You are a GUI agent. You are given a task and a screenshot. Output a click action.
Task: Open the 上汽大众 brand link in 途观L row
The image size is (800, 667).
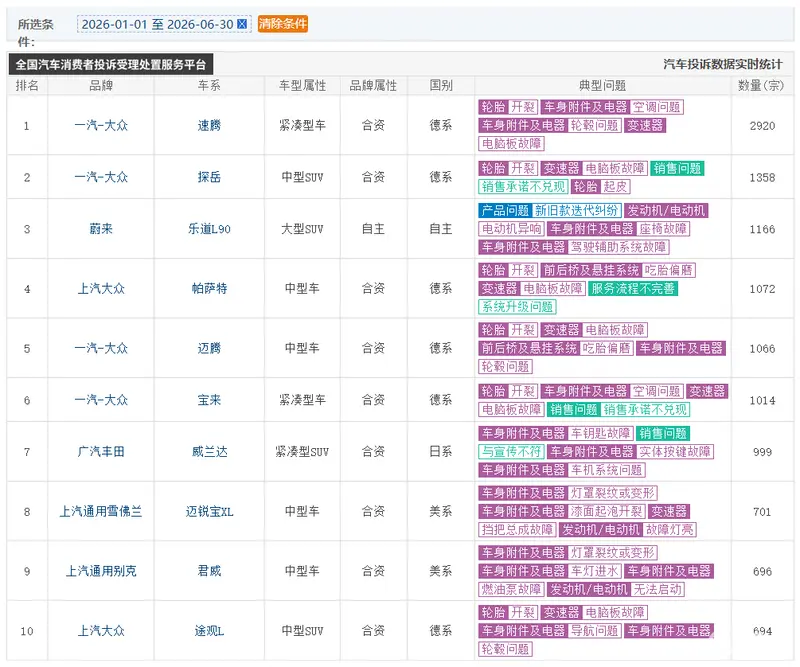click(x=101, y=630)
